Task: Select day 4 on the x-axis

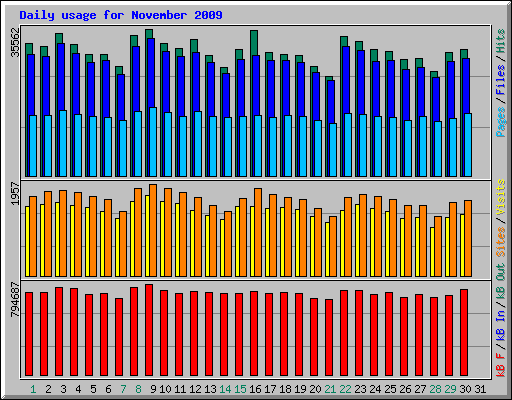Action: [x=78, y=389]
